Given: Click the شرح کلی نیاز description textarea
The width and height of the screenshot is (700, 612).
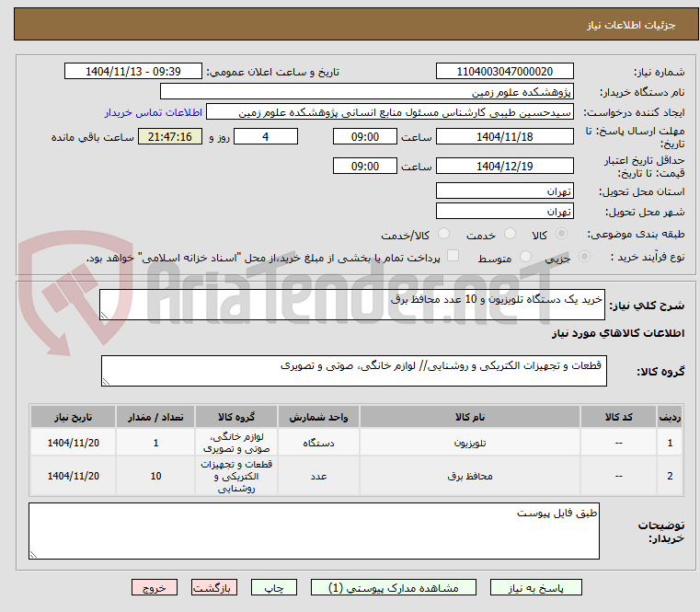Looking at the screenshot, I should point(352,305).
